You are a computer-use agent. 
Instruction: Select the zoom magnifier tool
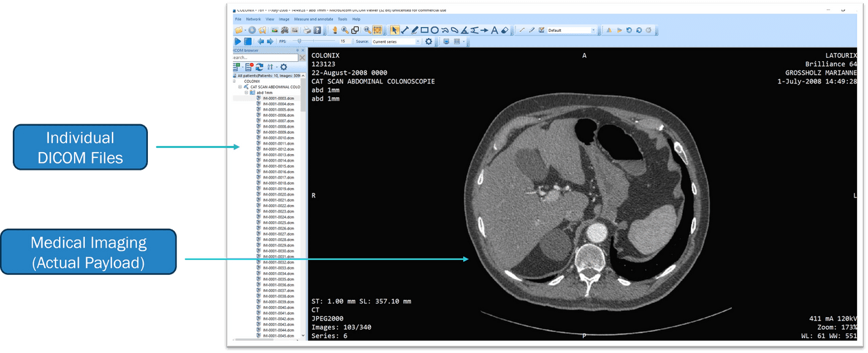coord(345,30)
